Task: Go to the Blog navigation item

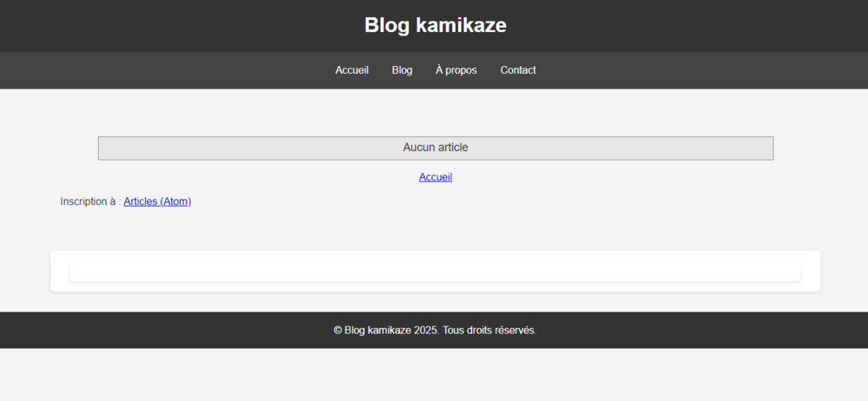Action: coord(402,70)
